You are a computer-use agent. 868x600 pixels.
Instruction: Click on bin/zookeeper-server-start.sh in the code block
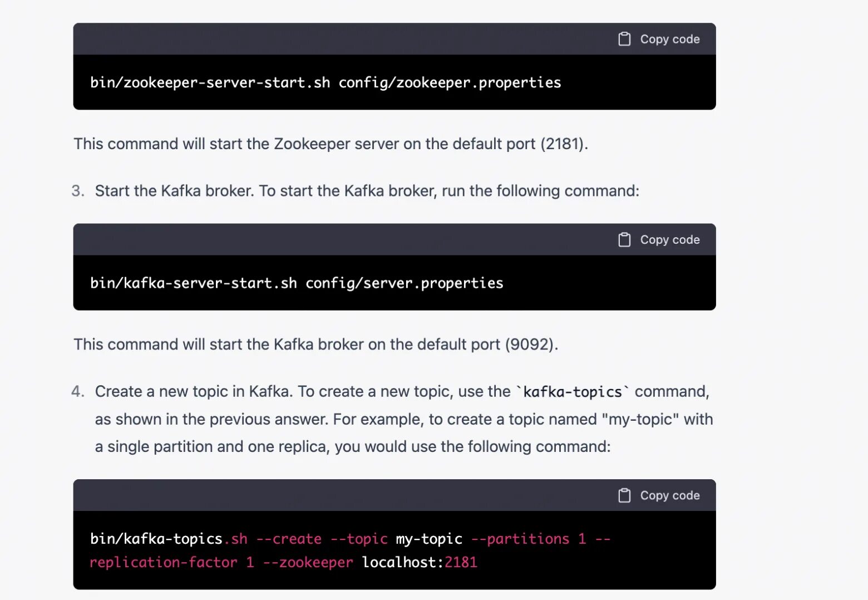pos(210,83)
